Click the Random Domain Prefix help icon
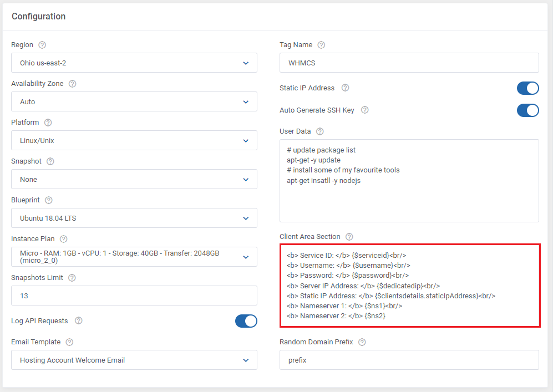 [x=362, y=342]
